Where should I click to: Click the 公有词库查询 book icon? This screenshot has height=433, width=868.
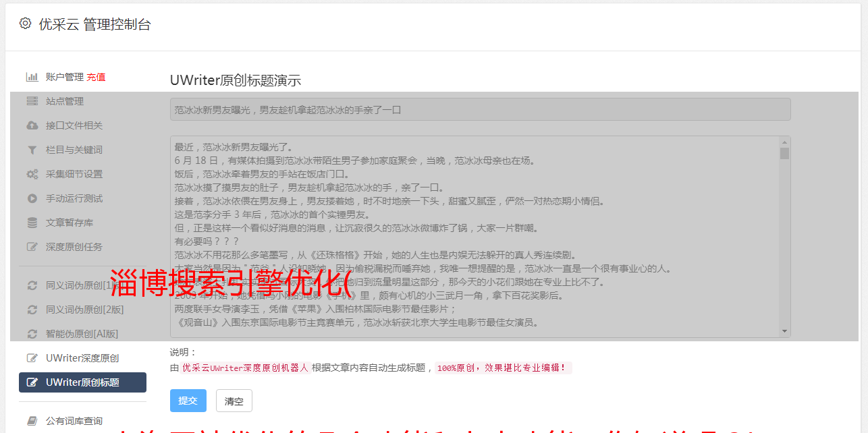[x=32, y=421]
